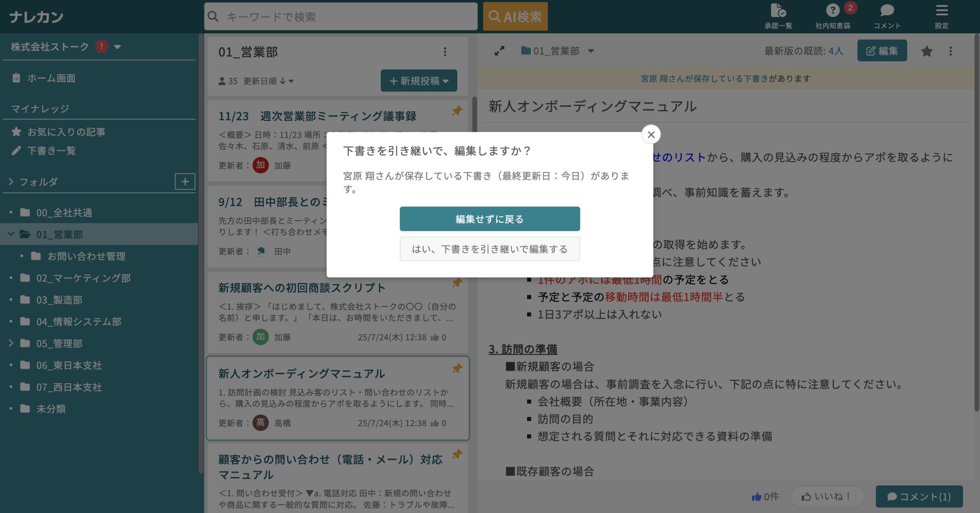This screenshot has height=513, width=980.
Task: Toggle favorite star on article
Action: click(x=926, y=51)
